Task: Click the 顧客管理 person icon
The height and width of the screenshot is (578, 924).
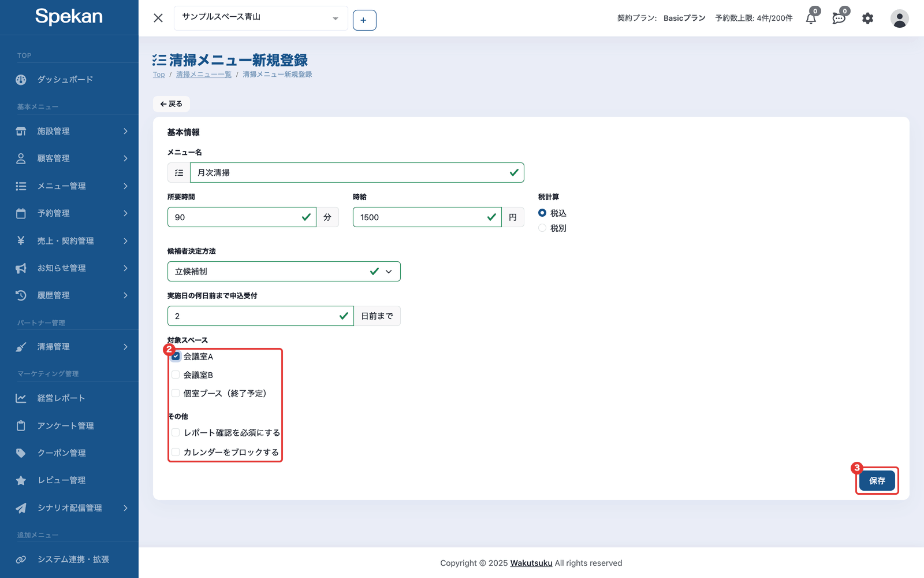Action: pos(21,158)
